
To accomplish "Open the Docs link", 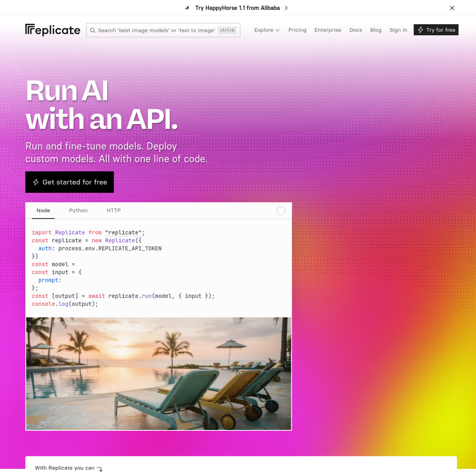I will click(x=356, y=30).
